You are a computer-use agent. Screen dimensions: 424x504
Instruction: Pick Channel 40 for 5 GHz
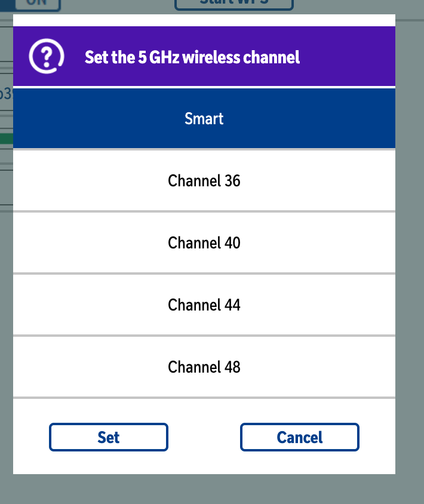pos(204,242)
